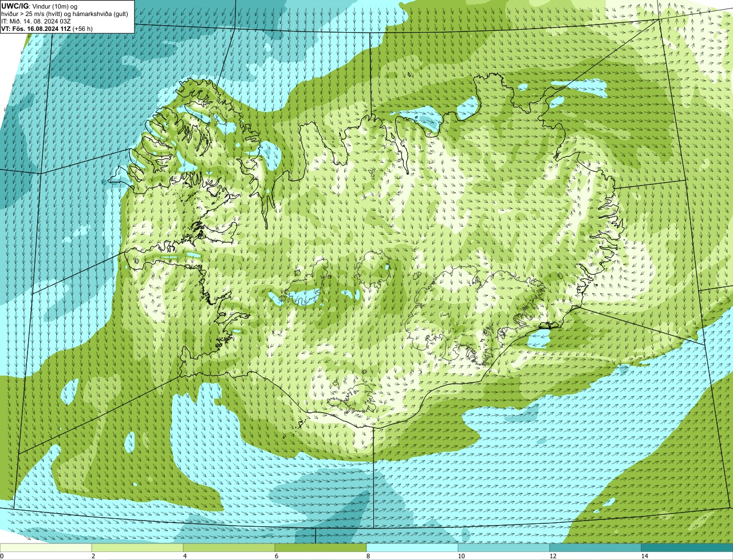Click the legend label "0"

[x=2, y=556]
